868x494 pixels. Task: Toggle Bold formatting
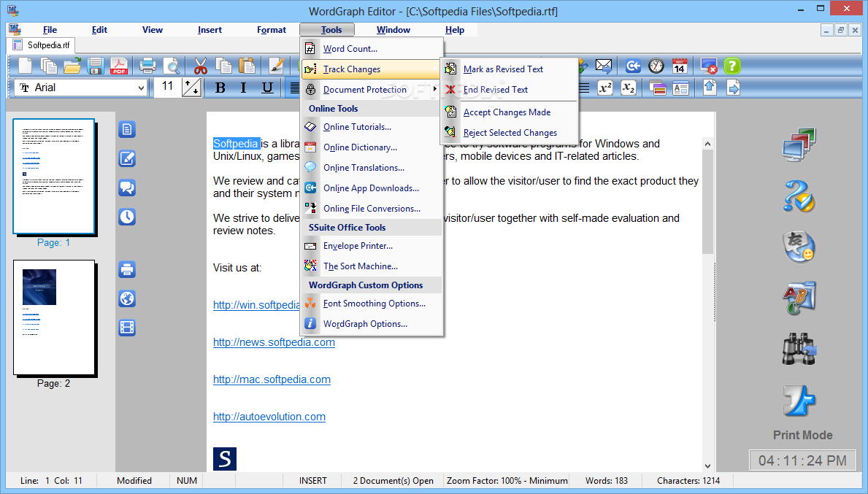(220, 88)
